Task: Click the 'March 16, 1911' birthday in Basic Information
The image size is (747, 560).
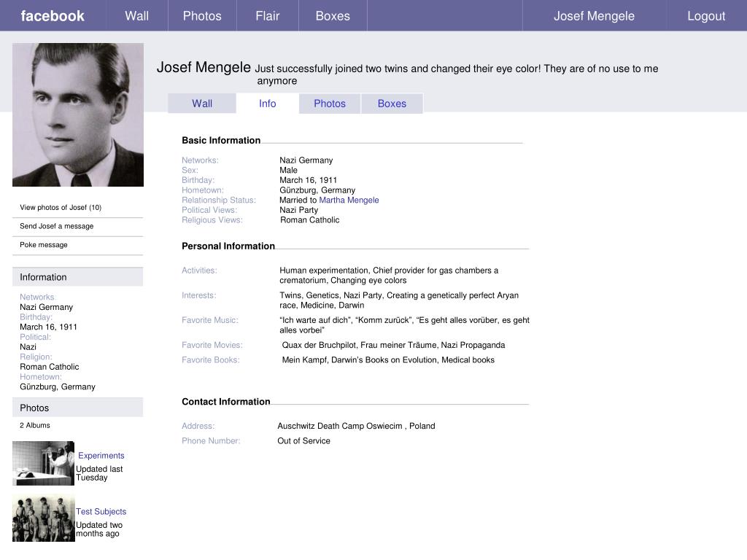Action: point(309,180)
